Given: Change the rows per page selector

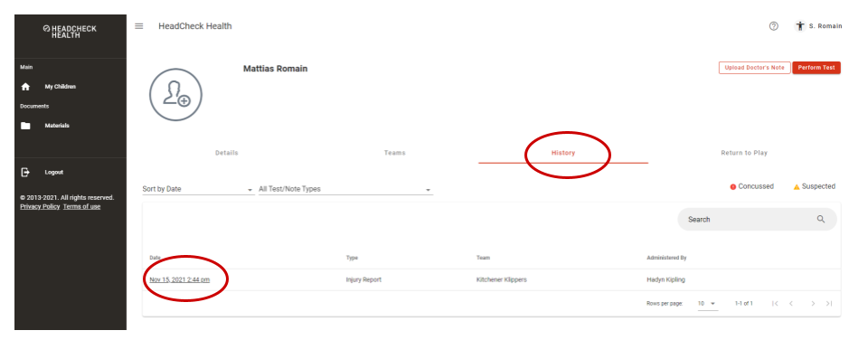Looking at the screenshot, I should 707,304.
